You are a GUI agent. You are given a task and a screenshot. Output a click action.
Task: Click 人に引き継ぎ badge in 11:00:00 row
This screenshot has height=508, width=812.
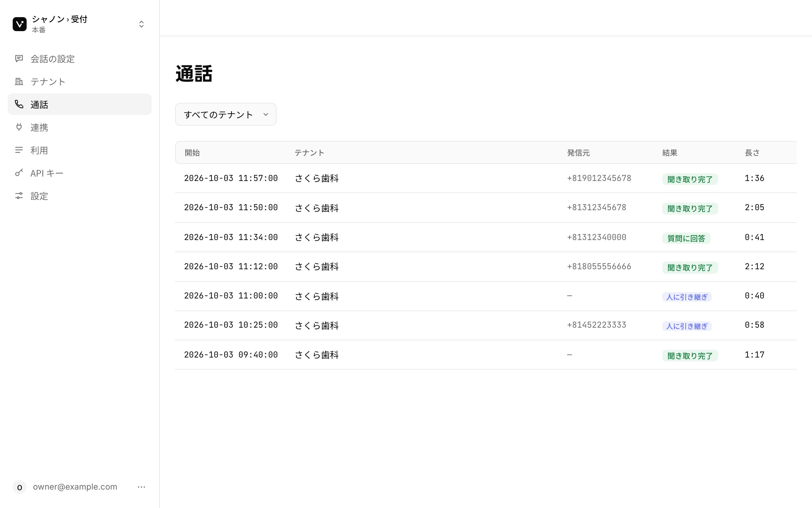point(687,297)
